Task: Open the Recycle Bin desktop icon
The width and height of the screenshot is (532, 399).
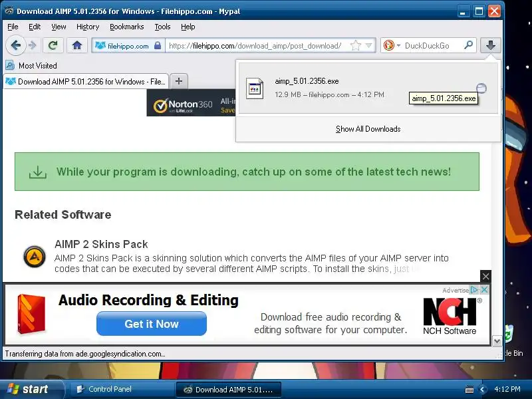Action: pyautogui.click(x=511, y=340)
